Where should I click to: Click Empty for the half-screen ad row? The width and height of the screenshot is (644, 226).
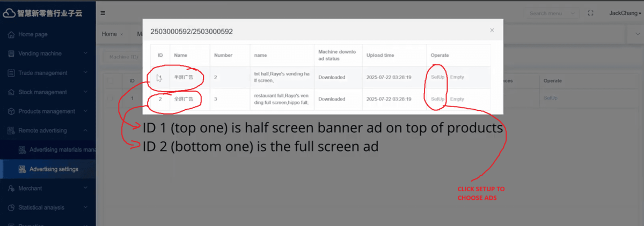[457, 77]
